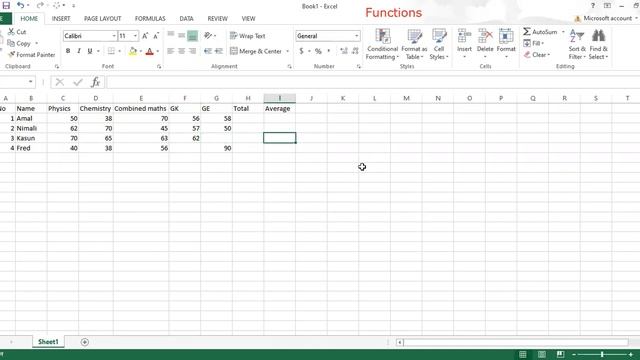This screenshot has height=360, width=640.
Task: Redo the last action
Action: click(40, 5)
